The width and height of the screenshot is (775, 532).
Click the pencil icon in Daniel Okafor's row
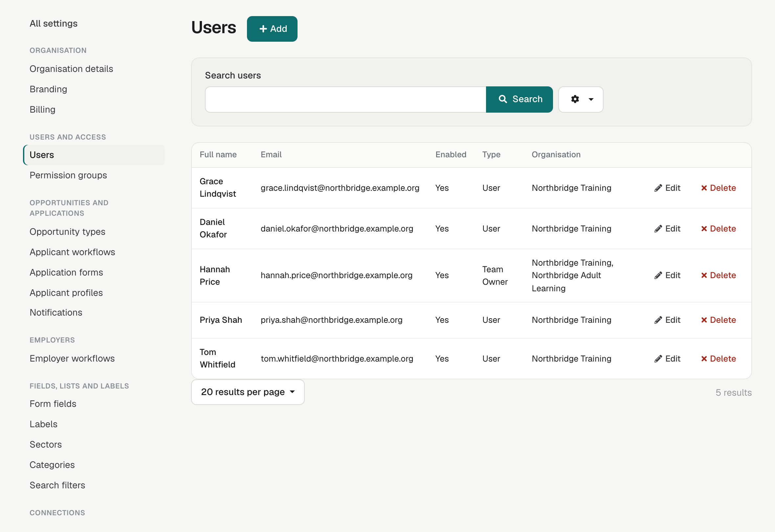click(x=658, y=229)
